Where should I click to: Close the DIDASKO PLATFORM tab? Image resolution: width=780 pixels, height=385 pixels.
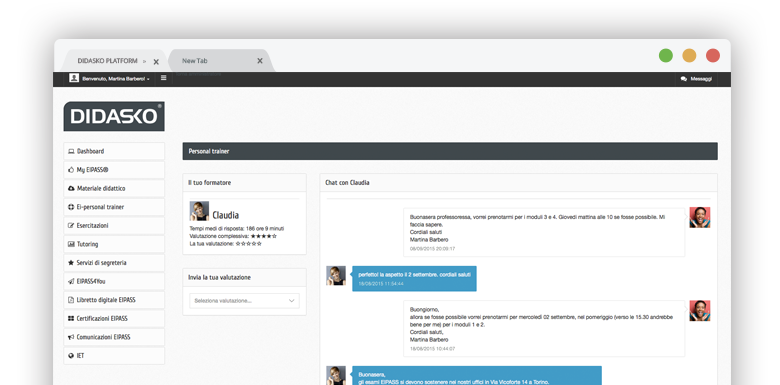click(156, 62)
